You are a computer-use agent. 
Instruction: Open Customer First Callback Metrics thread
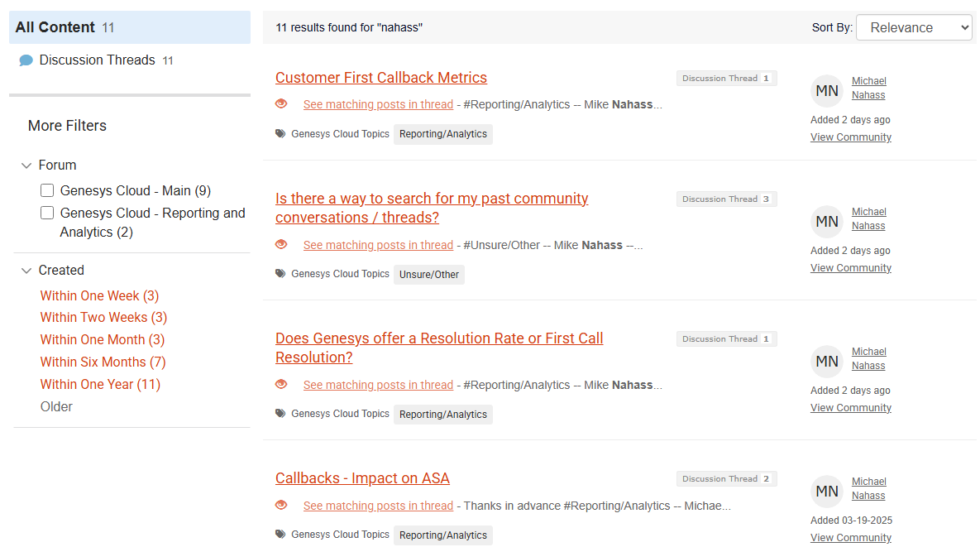pyautogui.click(x=380, y=78)
